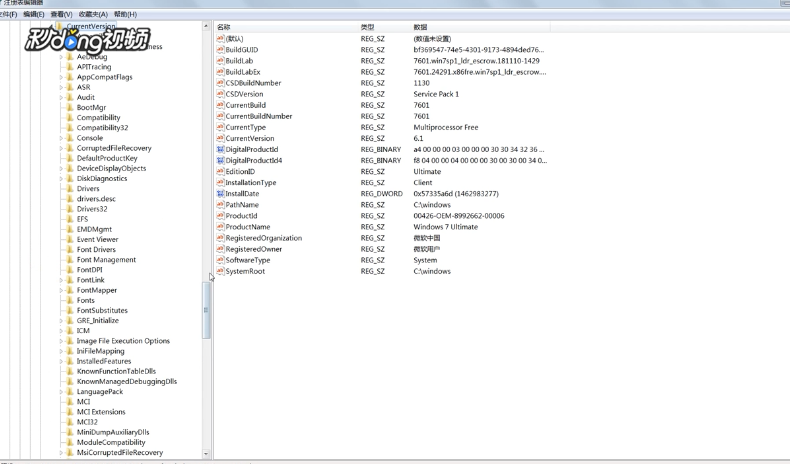Click the folder icon of ICM
Image resolution: width=790 pixels, height=464 pixels.
70,330
